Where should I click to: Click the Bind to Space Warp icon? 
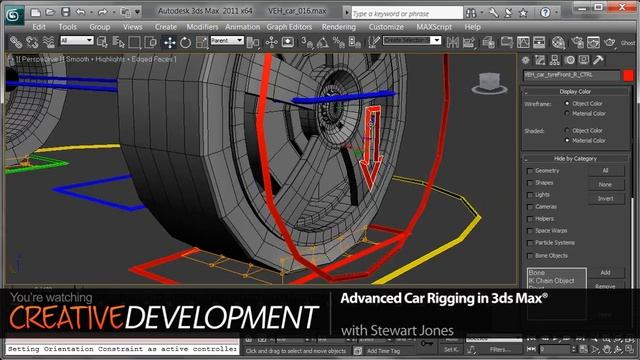(x=49, y=42)
